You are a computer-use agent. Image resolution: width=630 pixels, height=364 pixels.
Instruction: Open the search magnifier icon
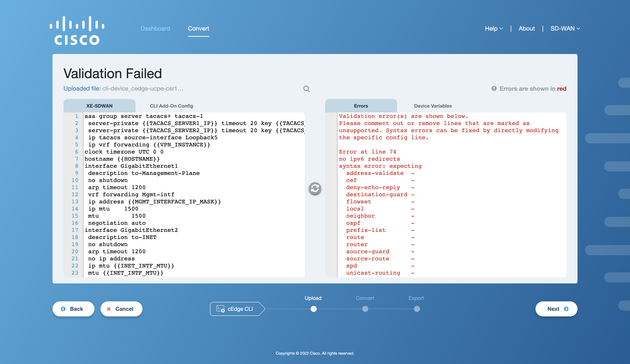(x=307, y=89)
